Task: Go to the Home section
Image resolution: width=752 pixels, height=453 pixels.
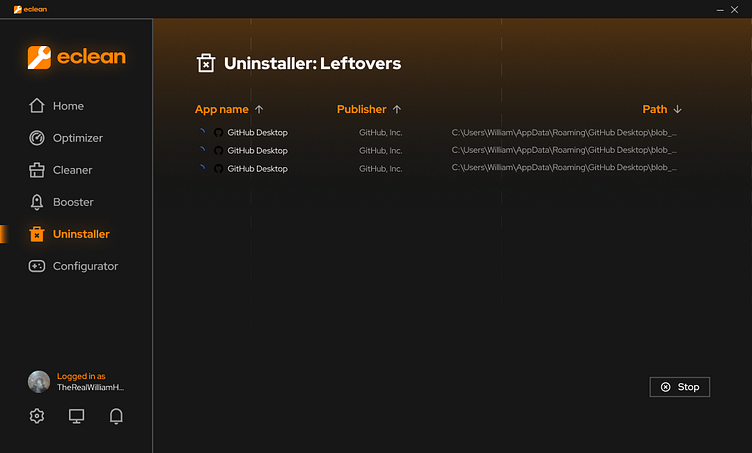Action: coord(56,105)
